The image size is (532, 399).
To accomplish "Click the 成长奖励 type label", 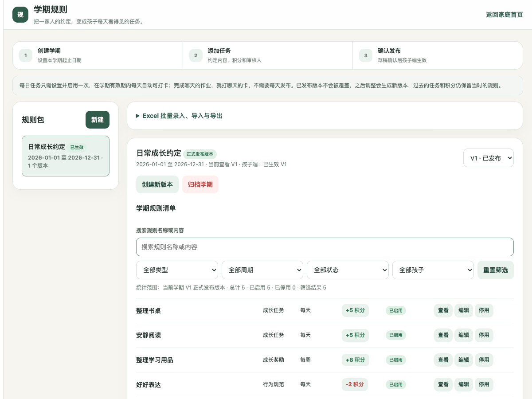I will click(x=274, y=360).
